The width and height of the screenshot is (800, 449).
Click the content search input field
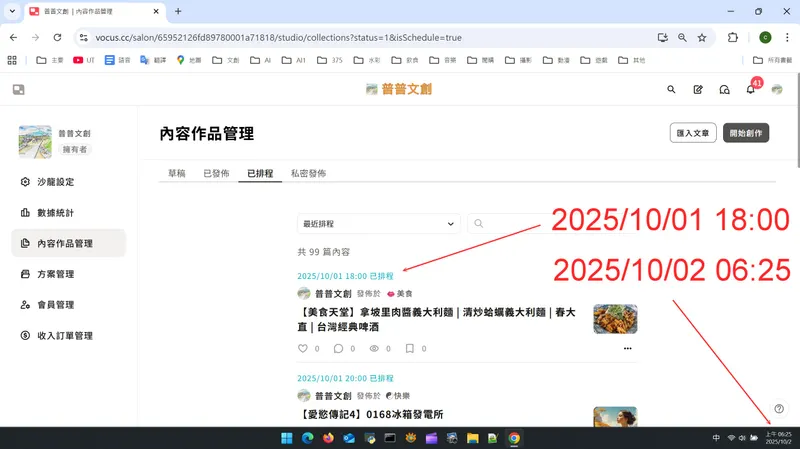click(552, 223)
